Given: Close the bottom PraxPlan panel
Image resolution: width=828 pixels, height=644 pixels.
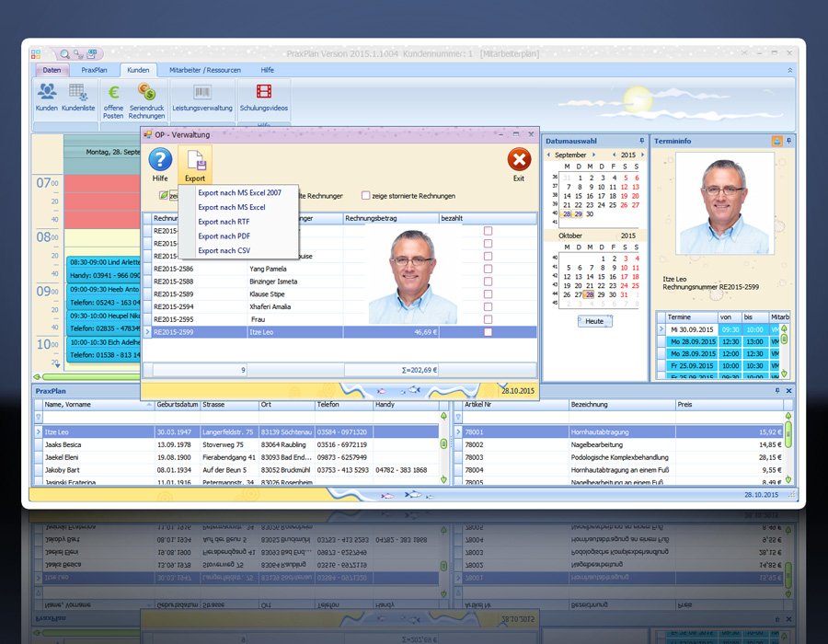Looking at the screenshot, I should tap(789, 391).
